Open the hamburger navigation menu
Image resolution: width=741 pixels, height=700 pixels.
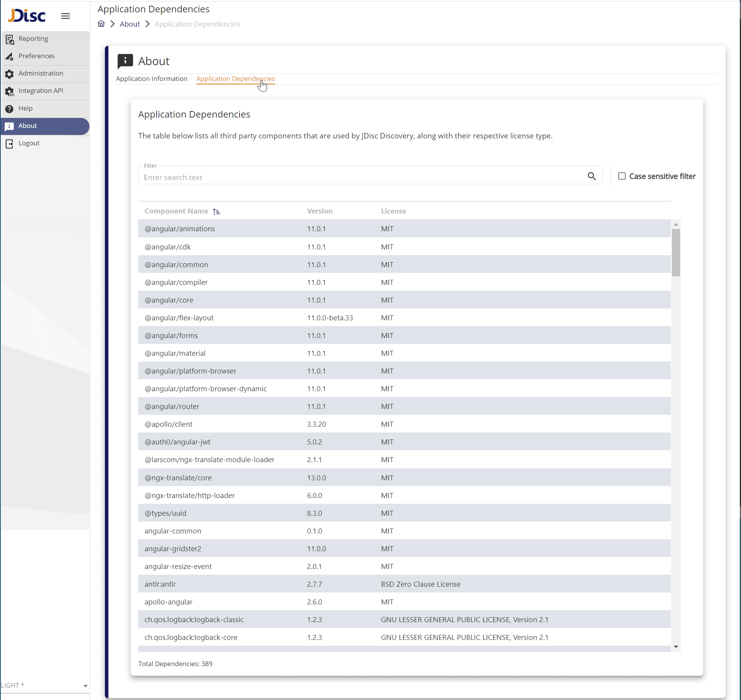(x=65, y=16)
